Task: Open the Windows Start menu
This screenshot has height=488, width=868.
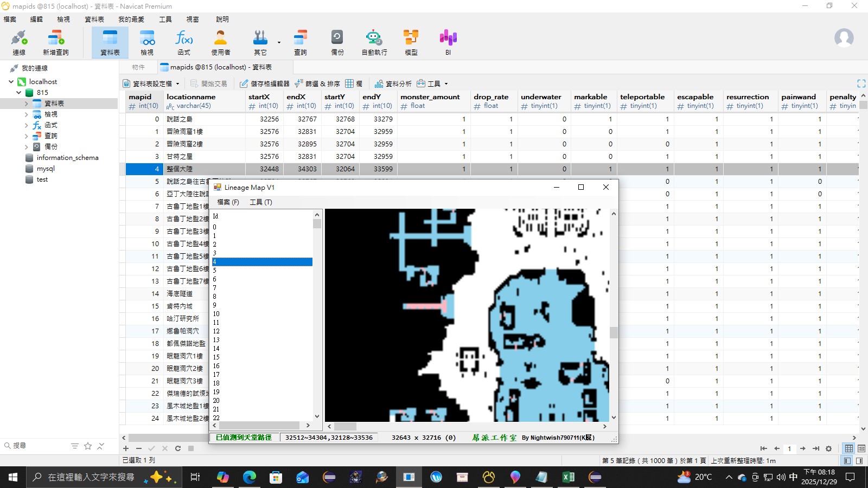Action: (x=13, y=477)
